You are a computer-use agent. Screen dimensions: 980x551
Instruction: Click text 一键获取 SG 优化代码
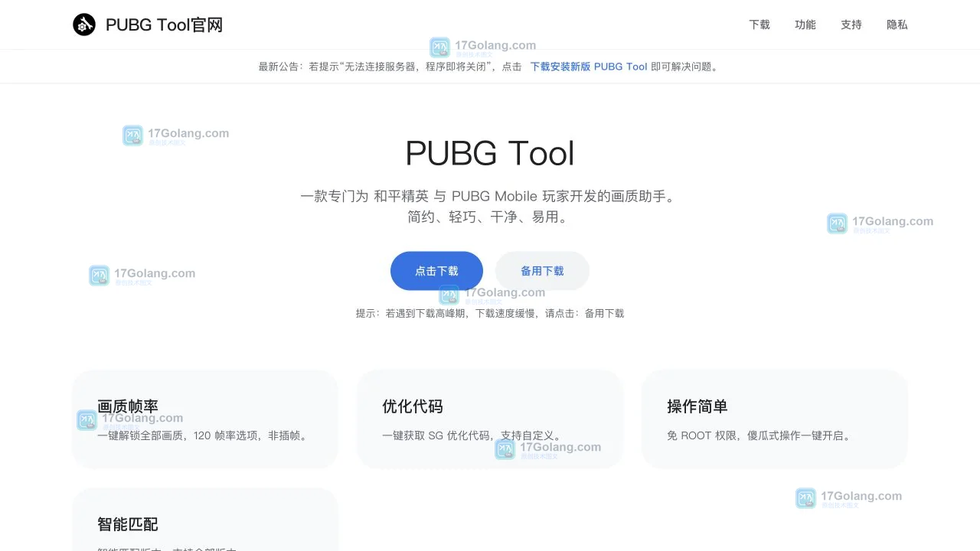tap(436, 435)
